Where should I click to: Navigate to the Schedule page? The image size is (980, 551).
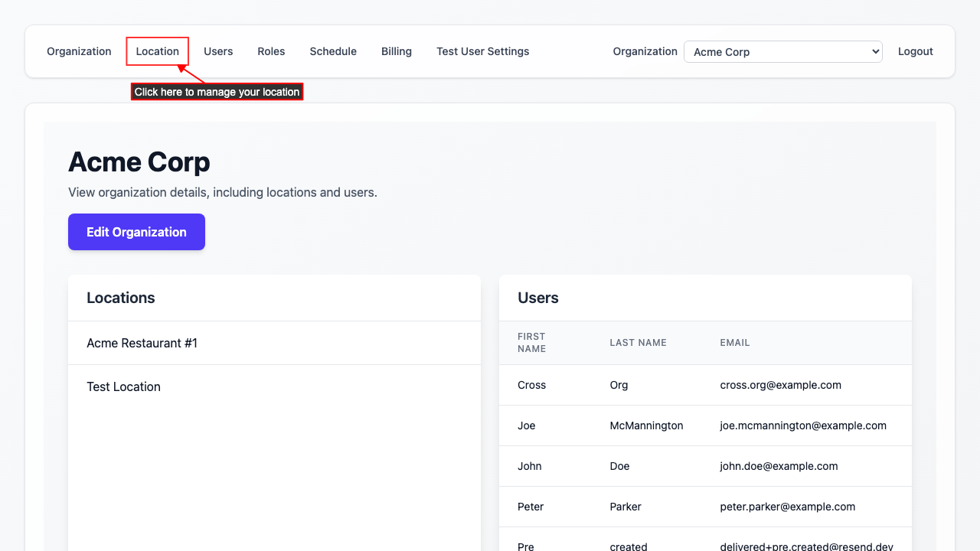click(x=333, y=51)
